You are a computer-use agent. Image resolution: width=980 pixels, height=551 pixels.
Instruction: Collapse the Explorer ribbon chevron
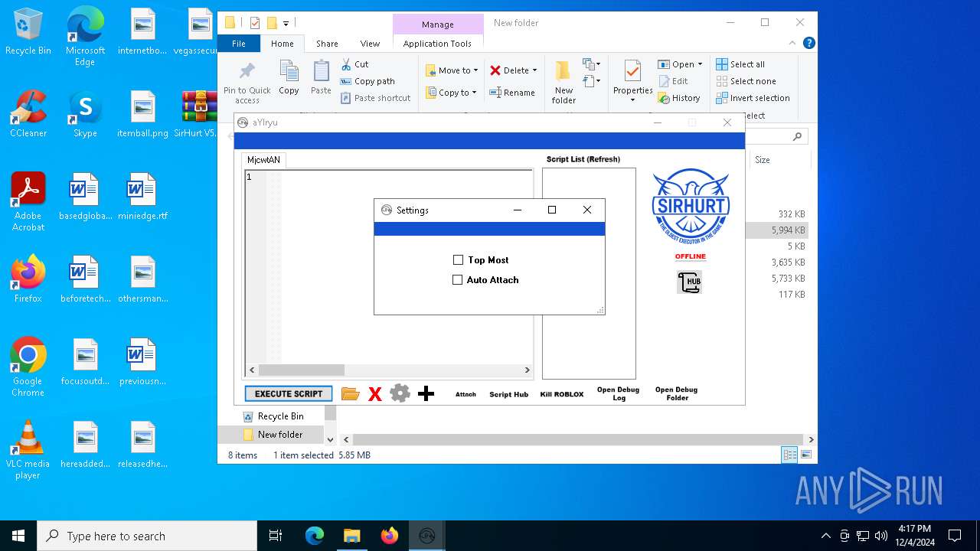pos(792,44)
